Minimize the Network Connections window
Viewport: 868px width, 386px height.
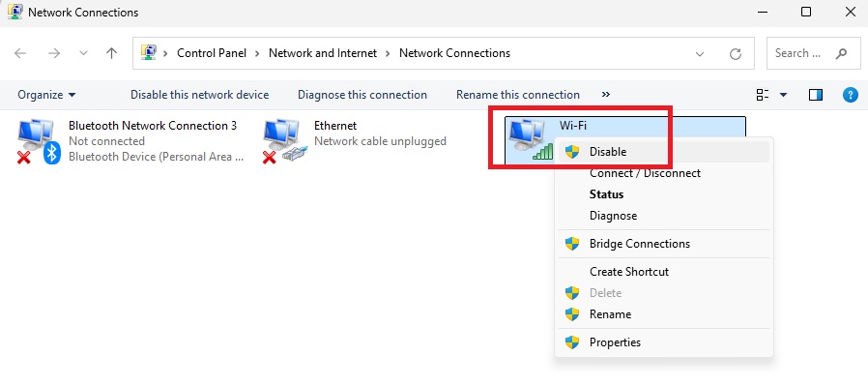click(763, 12)
